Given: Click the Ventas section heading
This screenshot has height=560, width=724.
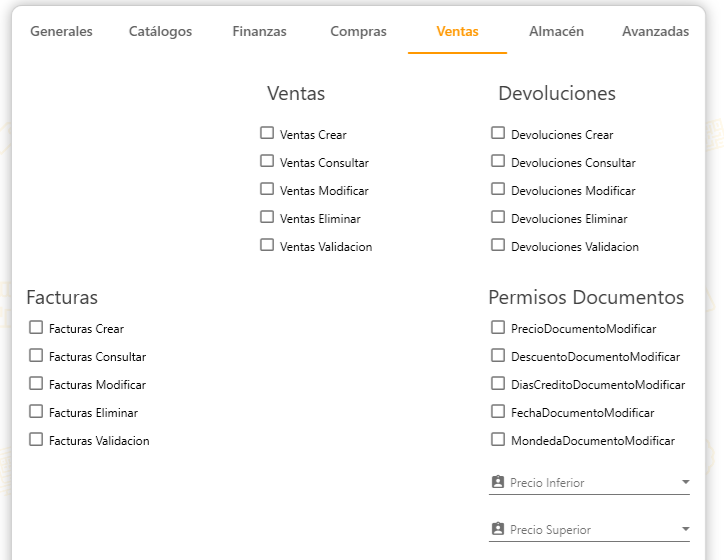Looking at the screenshot, I should pos(296,93).
